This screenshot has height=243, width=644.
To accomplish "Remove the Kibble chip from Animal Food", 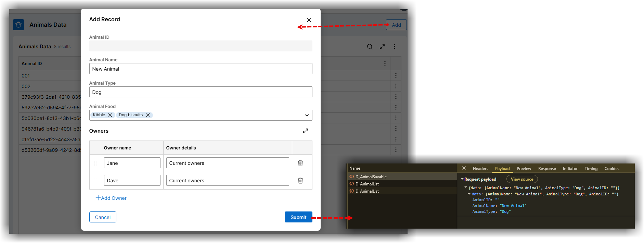I will [110, 115].
